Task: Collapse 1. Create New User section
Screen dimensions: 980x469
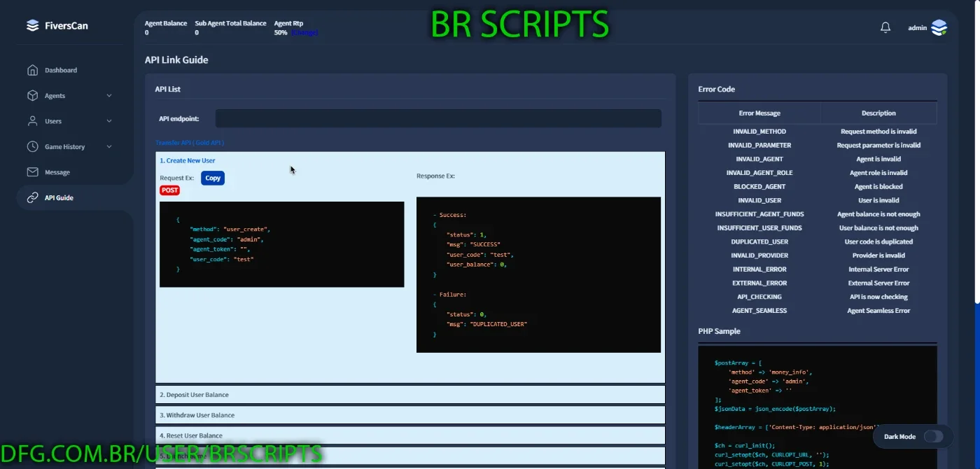Action: coord(187,160)
